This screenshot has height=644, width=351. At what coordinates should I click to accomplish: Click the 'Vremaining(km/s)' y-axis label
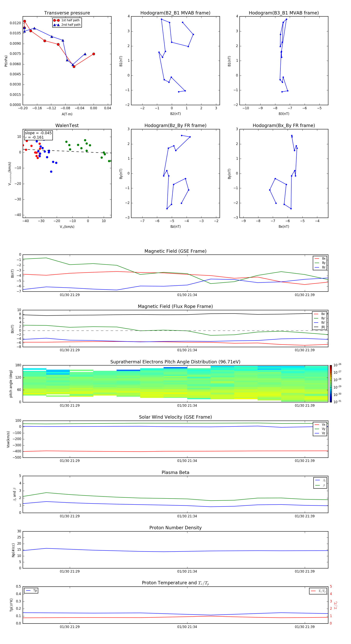(x=10, y=173)
